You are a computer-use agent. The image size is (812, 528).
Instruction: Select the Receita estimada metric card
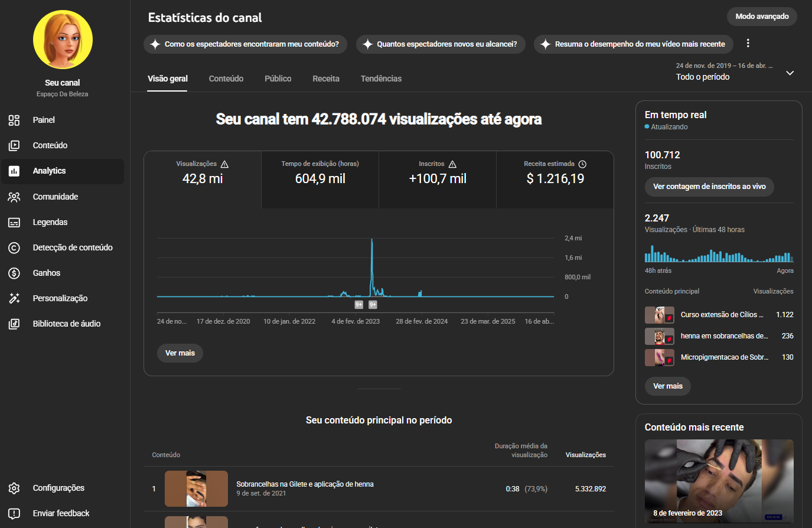[x=555, y=180]
